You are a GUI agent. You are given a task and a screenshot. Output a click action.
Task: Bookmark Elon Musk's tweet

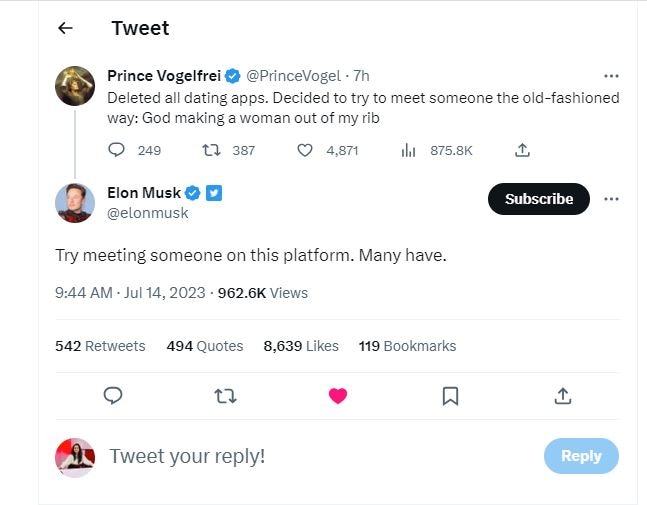coord(450,396)
